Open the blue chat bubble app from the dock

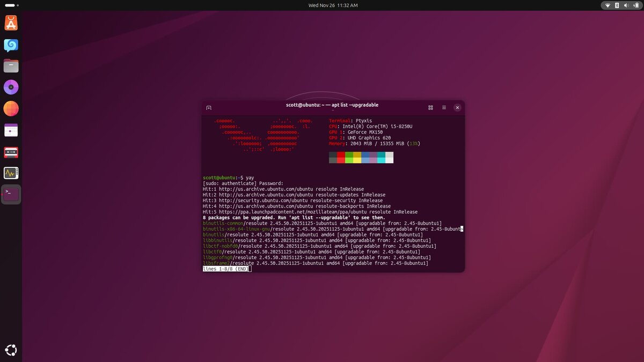tap(11, 45)
